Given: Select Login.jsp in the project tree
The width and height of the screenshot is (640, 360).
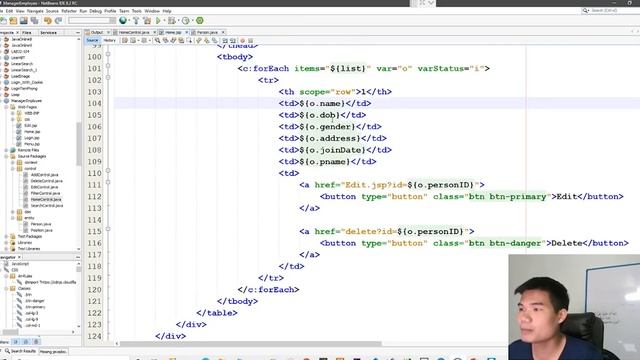Looking at the screenshot, I should tap(31, 138).
